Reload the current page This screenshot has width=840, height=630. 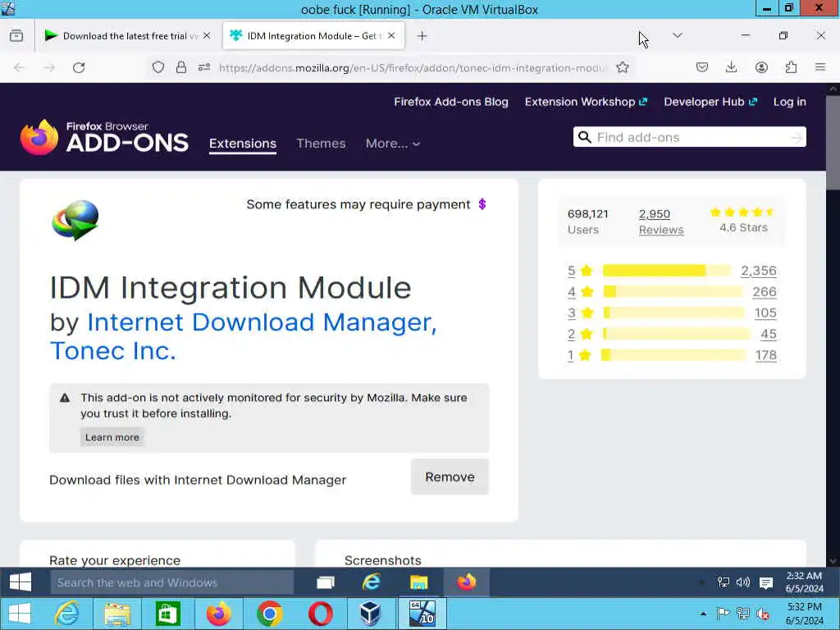(79, 67)
